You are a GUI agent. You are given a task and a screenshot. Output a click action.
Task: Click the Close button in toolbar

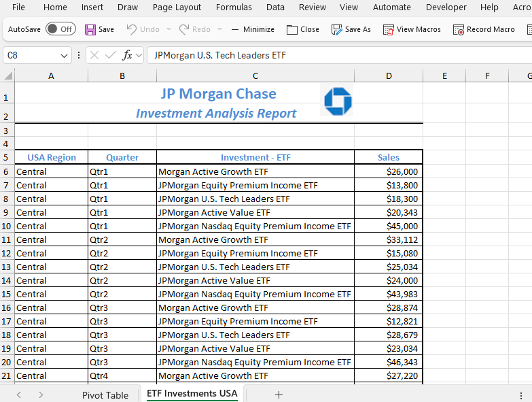(303, 29)
